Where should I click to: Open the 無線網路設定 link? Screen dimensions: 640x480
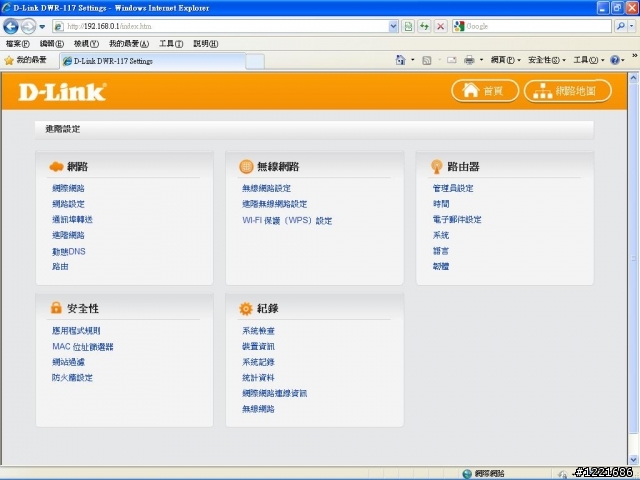click(x=266, y=188)
